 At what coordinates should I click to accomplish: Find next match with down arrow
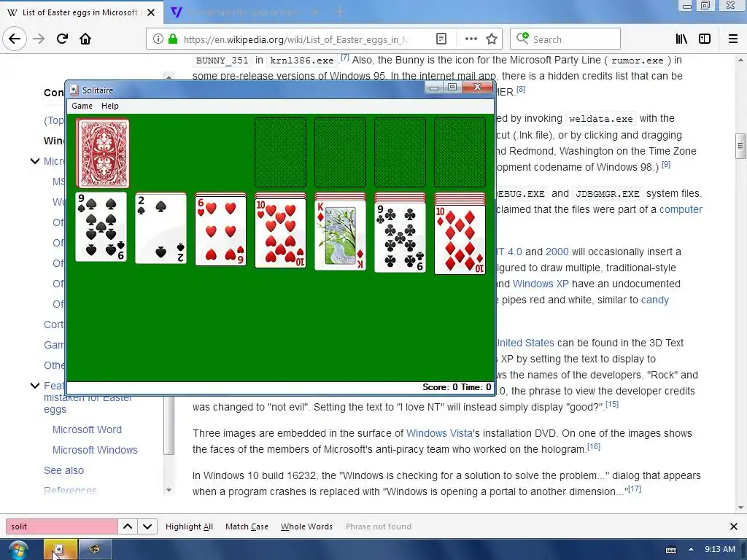(x=147, y=526)
